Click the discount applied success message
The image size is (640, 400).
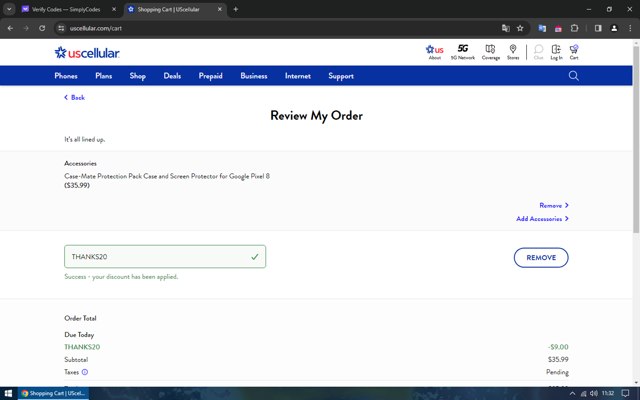[x=121, y=277]
